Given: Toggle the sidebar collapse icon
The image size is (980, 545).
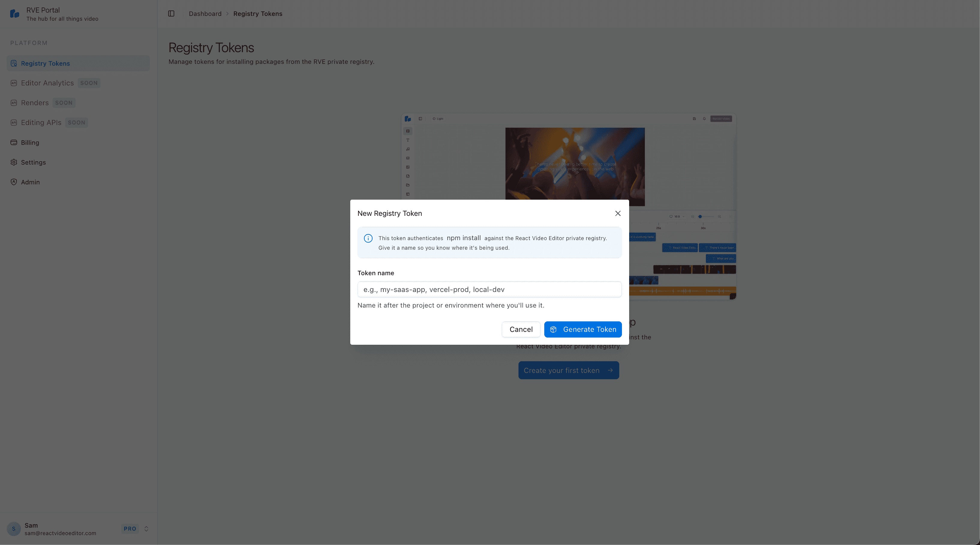Looking at the screenshot, I should (171, 13).
